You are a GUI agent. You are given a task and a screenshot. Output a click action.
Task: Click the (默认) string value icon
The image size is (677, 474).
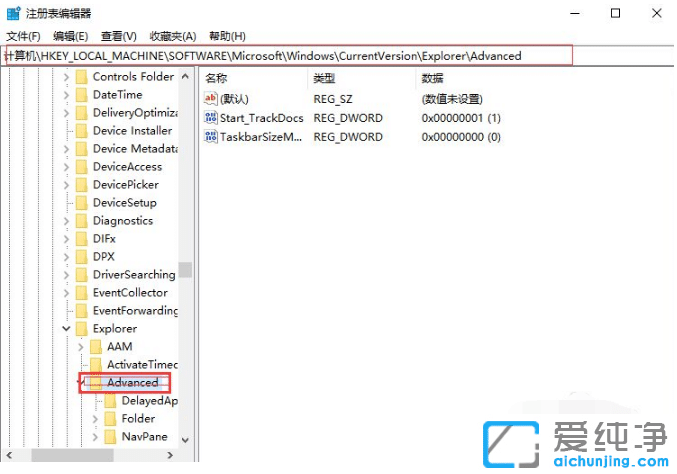[210, 99]
